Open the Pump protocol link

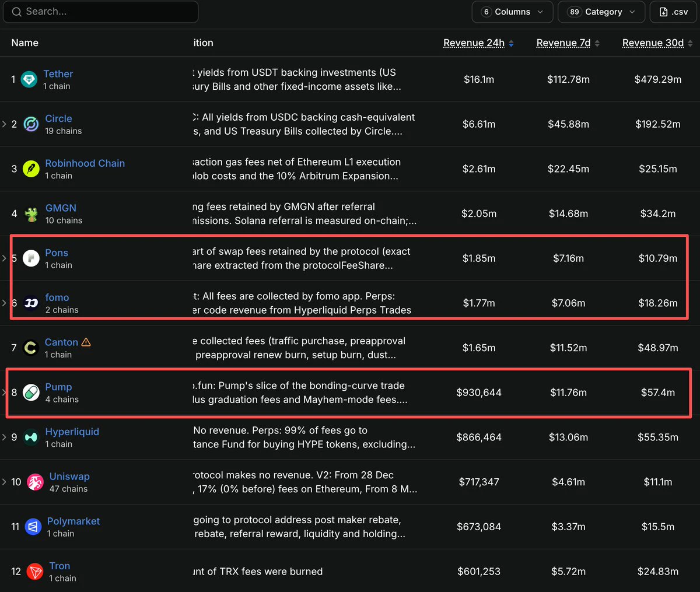58,387
